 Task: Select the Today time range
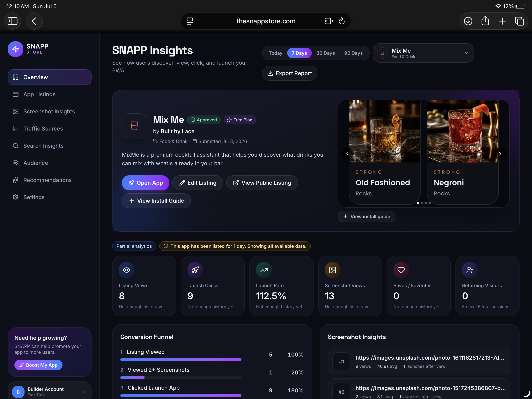pos(275,53)
